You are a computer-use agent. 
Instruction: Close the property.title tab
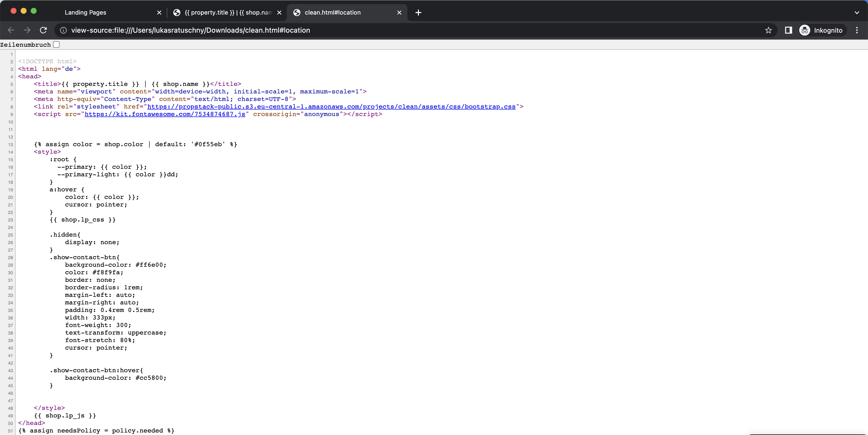pos(279,13)
